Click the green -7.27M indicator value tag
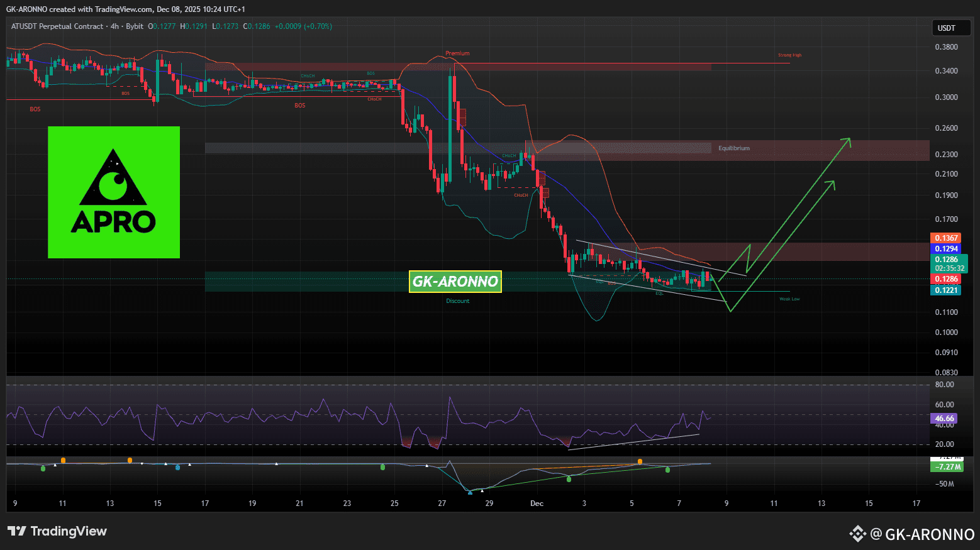This screenshot has height=550, width=980. (x=947, y=467)
